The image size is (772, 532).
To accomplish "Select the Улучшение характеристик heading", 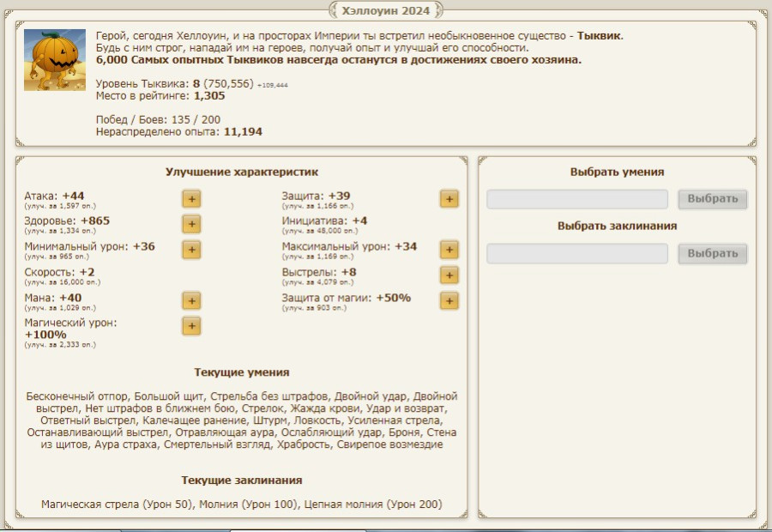I will (241, 172).
